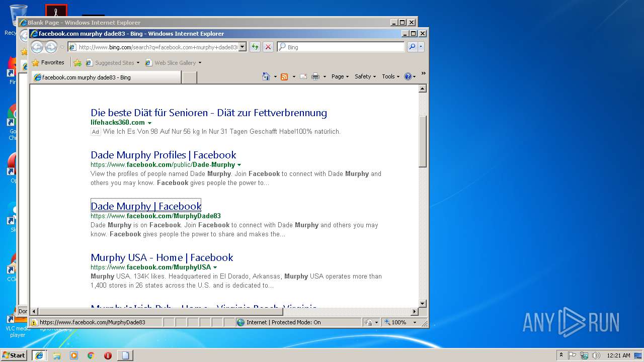Expand Dade-Murphy result URL options arrow
The image size is (644, 362).
pyautogui.click(x=239, y=165)
